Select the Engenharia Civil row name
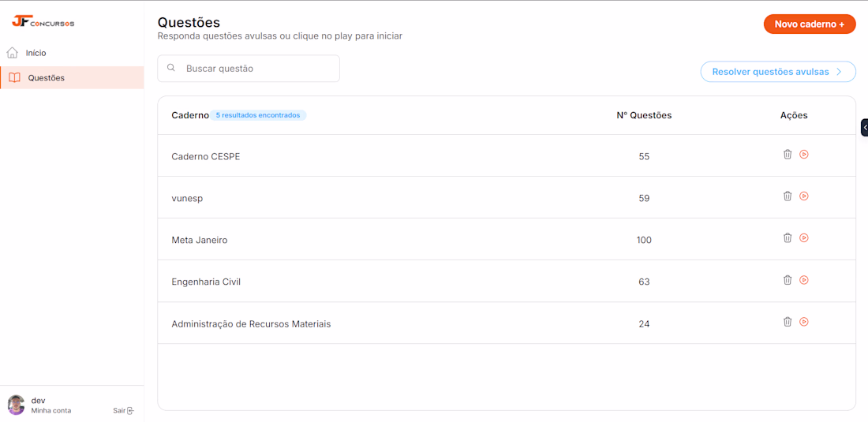 [x=206, y=282]
